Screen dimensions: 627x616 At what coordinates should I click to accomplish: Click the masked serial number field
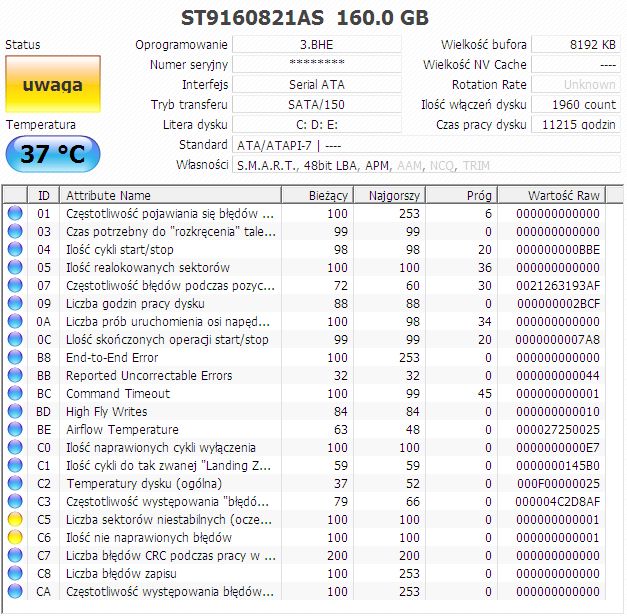tap(317, 64)
